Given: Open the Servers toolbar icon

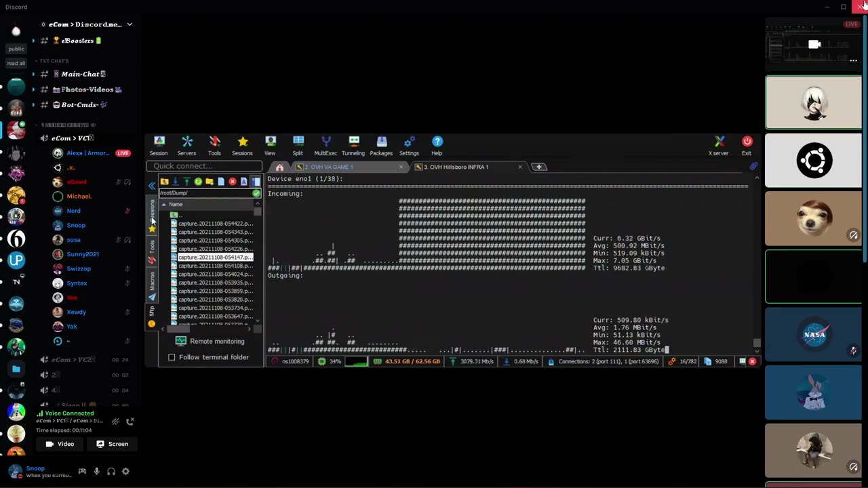Looking at the screenshot, I should point(186,145).
